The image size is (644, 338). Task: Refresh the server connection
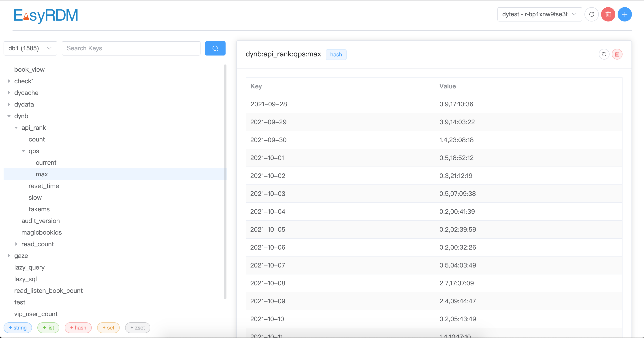[591, 14]
